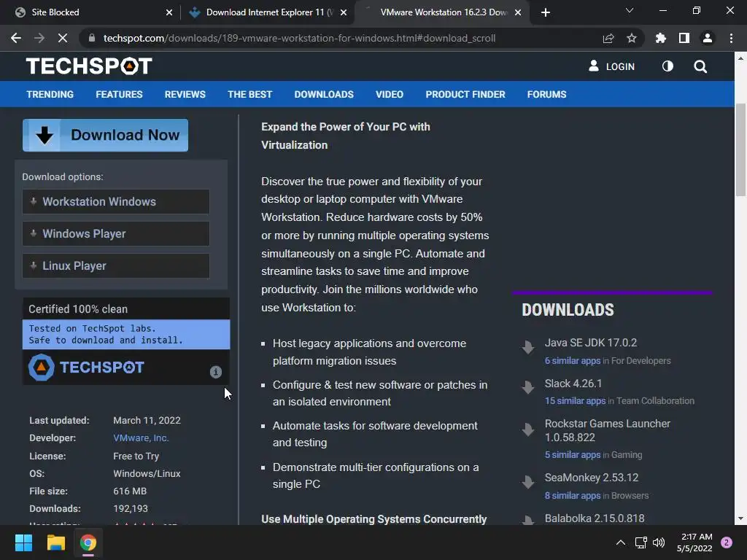
Task: Open File Explorer from the taskbar
Action: click(x=55, y=542)
